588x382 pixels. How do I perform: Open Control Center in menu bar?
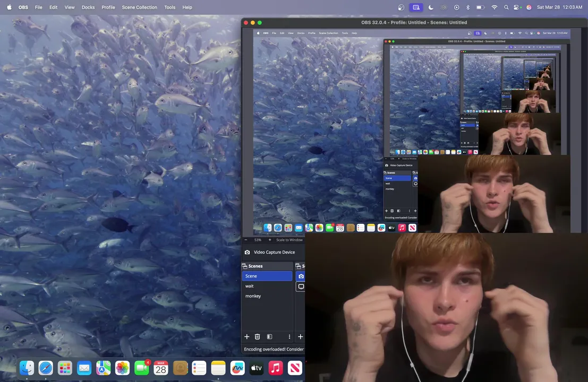517,7
